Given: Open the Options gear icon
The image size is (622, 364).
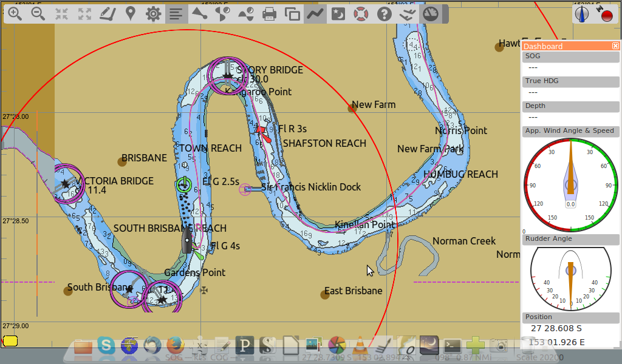Looking at the screenshot, I should [x=154, y=13].
